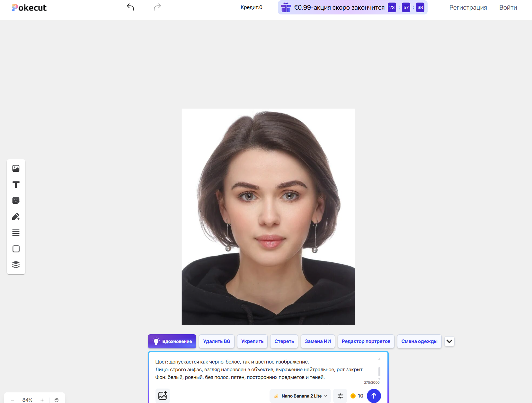Click Регистрация link
This screenshot has width=532, height=403.
click(468, 7)
